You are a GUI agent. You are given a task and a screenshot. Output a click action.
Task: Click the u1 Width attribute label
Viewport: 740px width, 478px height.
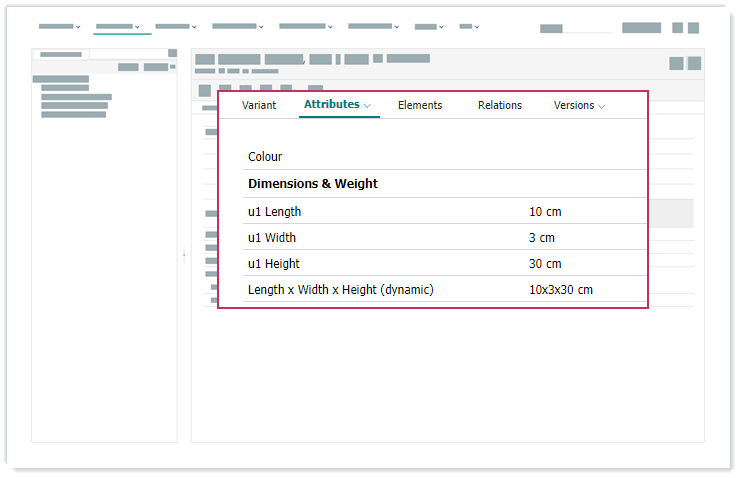coord(272,238)
